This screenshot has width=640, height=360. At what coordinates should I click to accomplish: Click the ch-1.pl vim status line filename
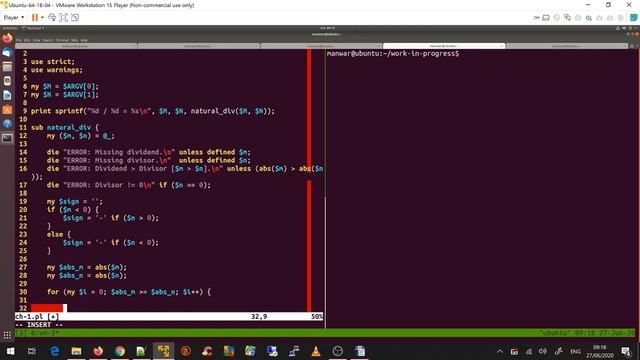(29, 316)
